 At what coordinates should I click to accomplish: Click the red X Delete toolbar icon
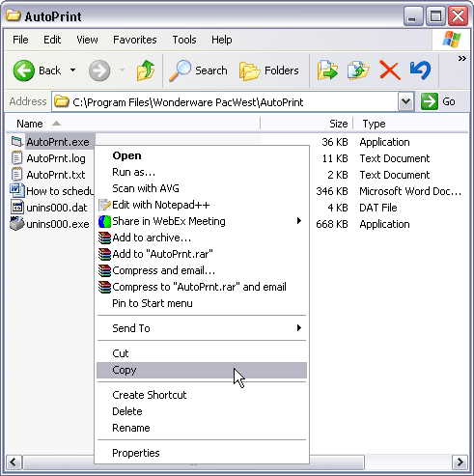[x=390, y=70]
